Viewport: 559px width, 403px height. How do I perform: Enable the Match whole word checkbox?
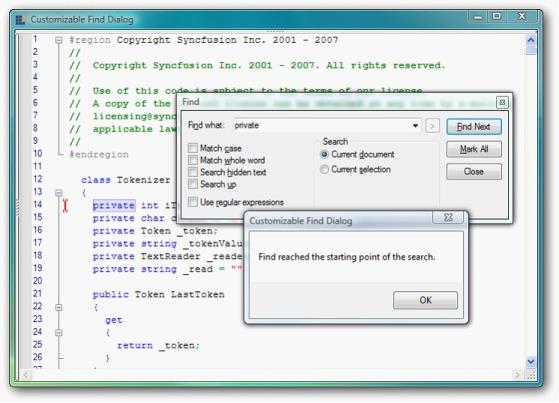[193, 160]
